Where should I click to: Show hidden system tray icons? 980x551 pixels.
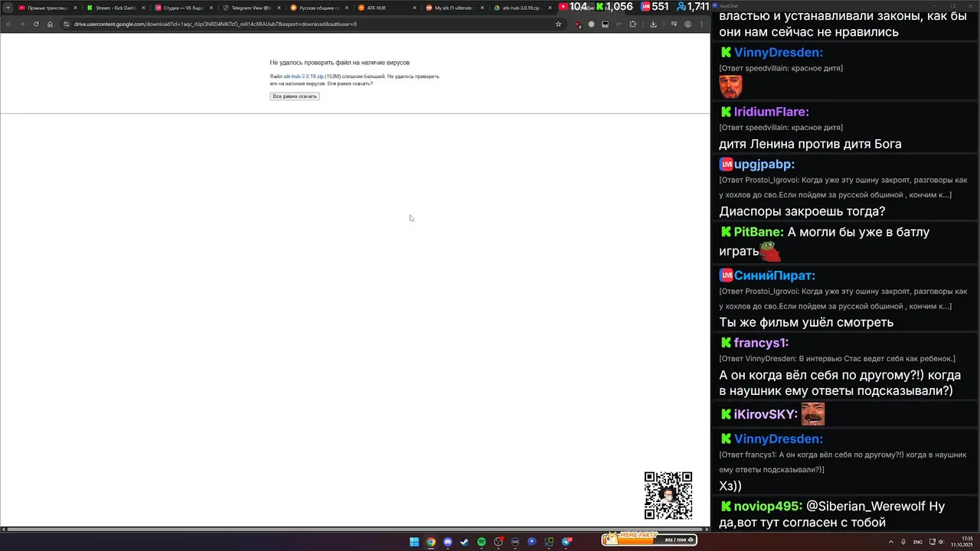point(890,542)
